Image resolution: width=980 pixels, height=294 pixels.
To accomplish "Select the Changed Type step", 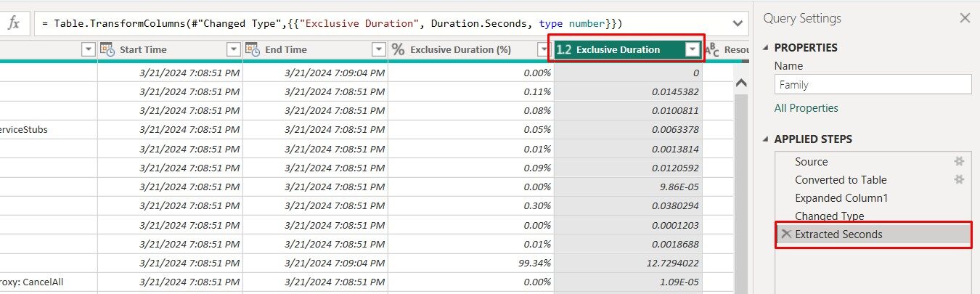I will click(x=829, y=216).
